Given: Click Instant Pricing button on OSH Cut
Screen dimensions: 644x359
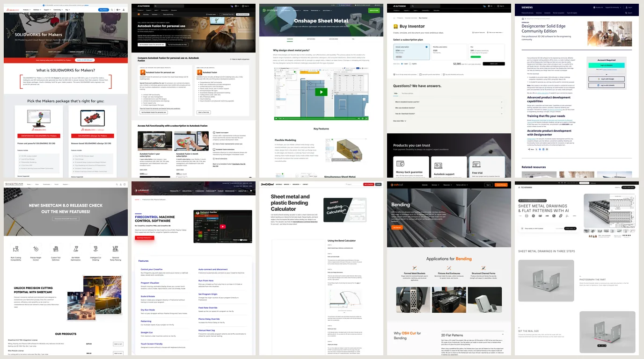Looking at the screenshot, I should tap(501, 185).
